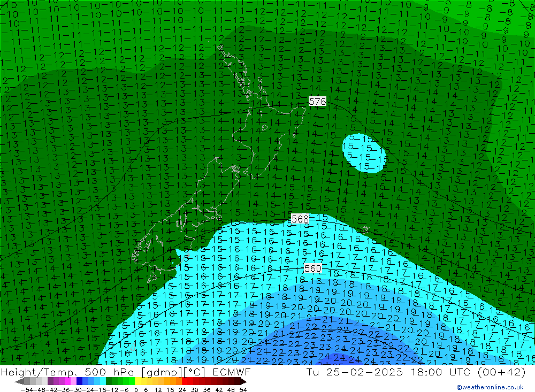Select the cyan swatch in temperature legend

click(x=103, y=381)
